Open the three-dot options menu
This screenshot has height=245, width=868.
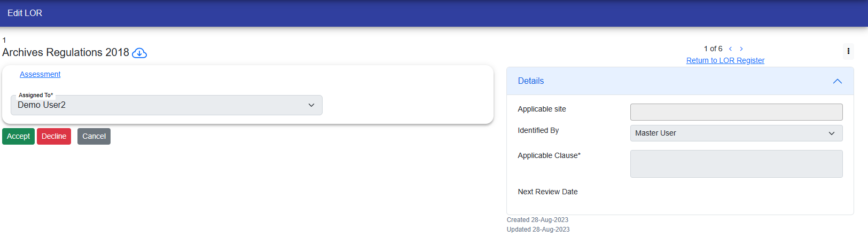[x=848, y=51]
